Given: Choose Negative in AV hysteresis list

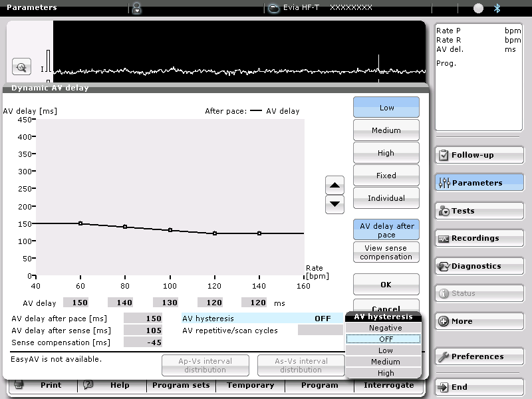Looking at the screenshot, I should (386, 328).
